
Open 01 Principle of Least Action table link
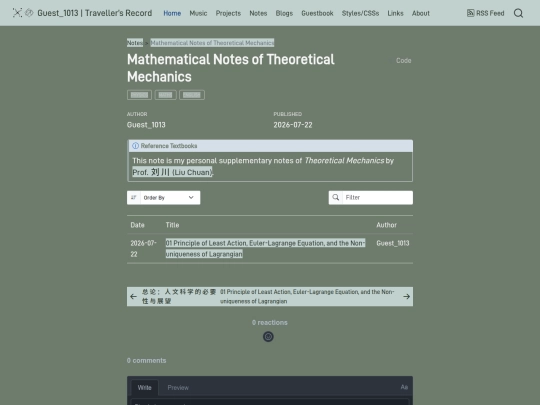click(x=265, y=248)
